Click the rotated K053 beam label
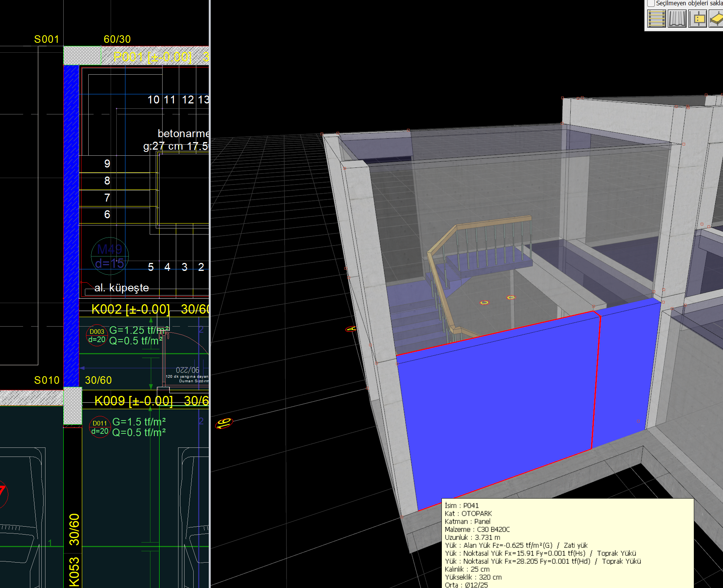The image size is (723, 588). pyautogui.click(x=74, y=572)
